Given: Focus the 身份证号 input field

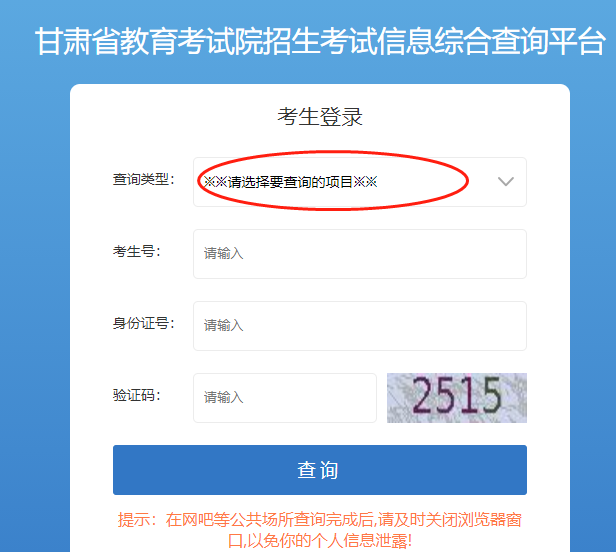Looking at the screenshot, I should coord(359,326).
